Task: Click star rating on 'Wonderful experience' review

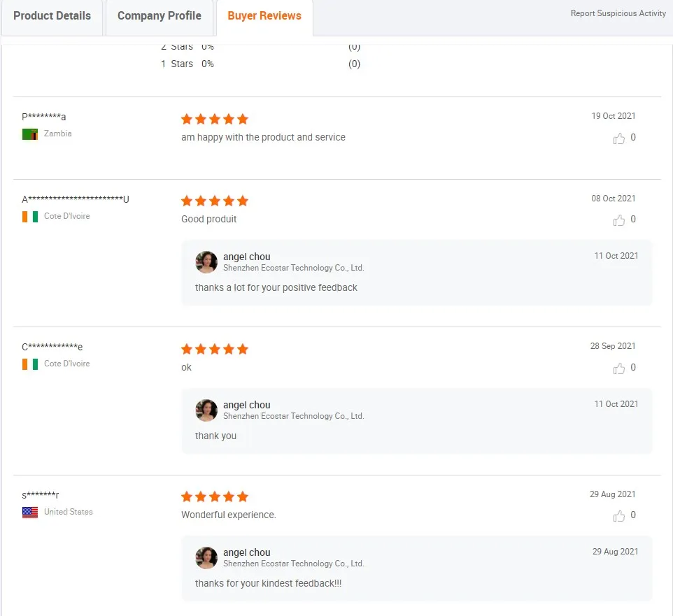Action: click(215, 497)
